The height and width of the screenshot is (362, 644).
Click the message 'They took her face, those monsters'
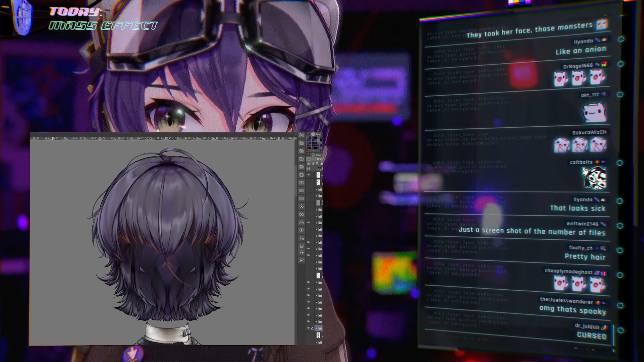coord(529,30)
